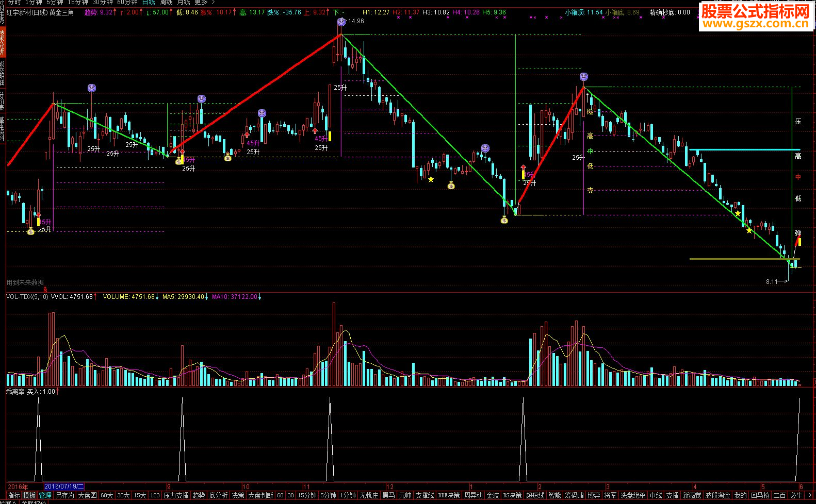Select the 必牛 indicator tab
This screenshot has width=816, height=504.
click(796, 495)
